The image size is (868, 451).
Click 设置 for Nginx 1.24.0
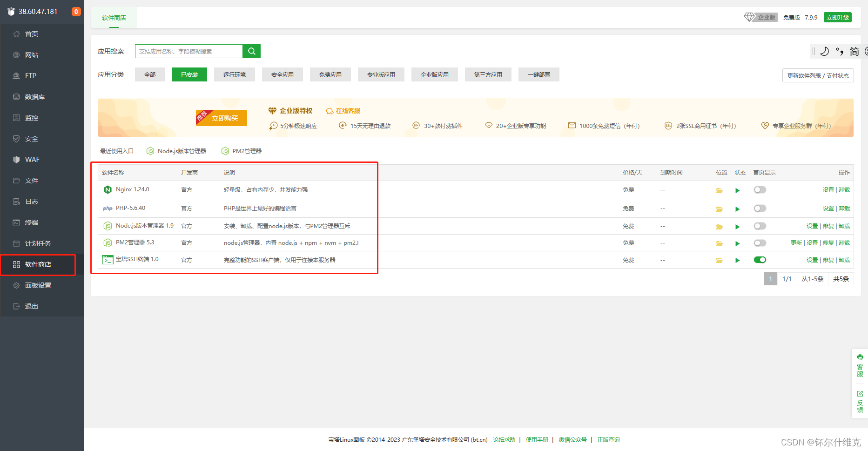coord(828,190)
